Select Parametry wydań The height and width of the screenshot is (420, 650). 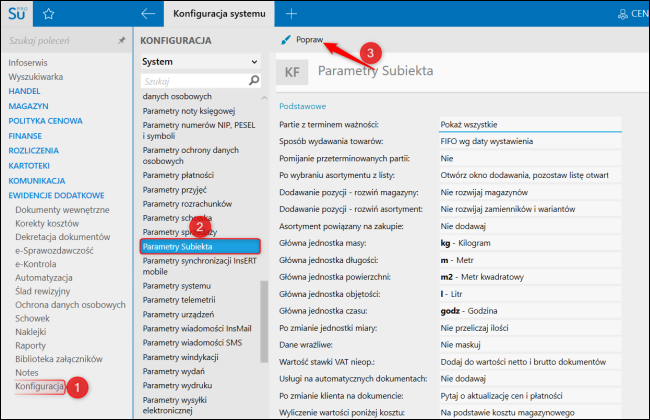click(x=174, y=371)
